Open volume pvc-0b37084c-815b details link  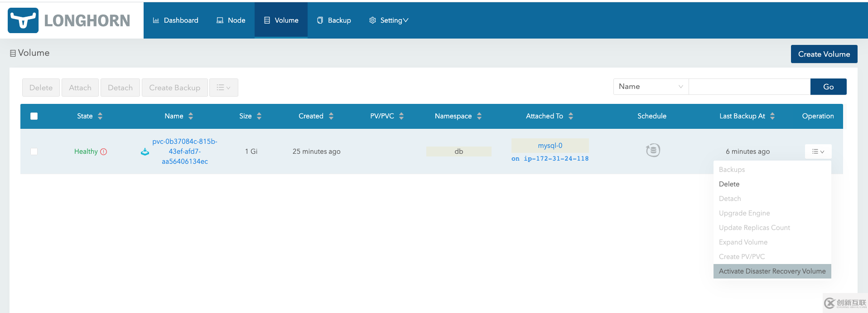185,152
